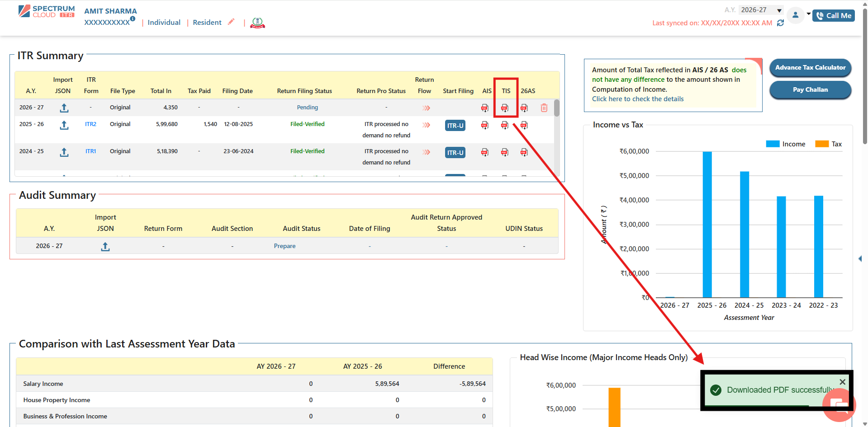Toggle Tax series in chart legend
Viewport: 868px width, 427px height.
(x=828, y=144)
